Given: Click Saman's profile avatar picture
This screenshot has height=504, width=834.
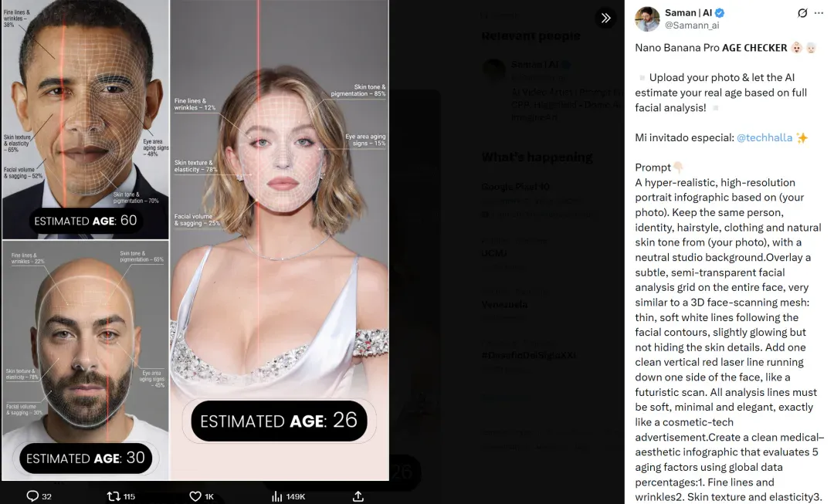Looking at the screenshot, I should 647,19.
